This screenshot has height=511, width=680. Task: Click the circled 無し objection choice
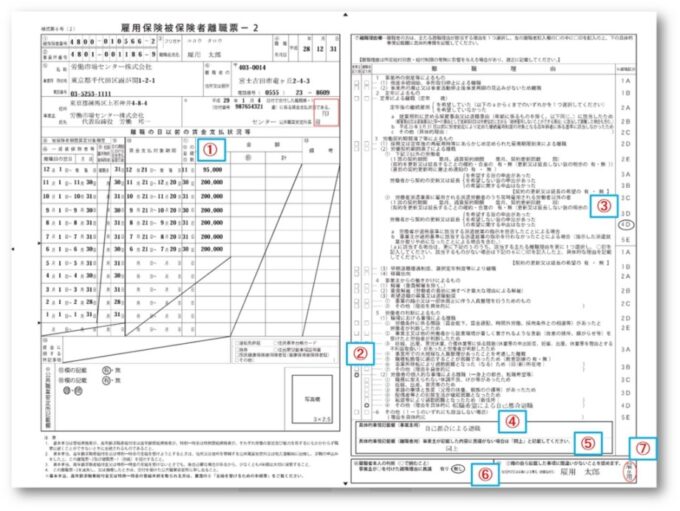point(458,469)
